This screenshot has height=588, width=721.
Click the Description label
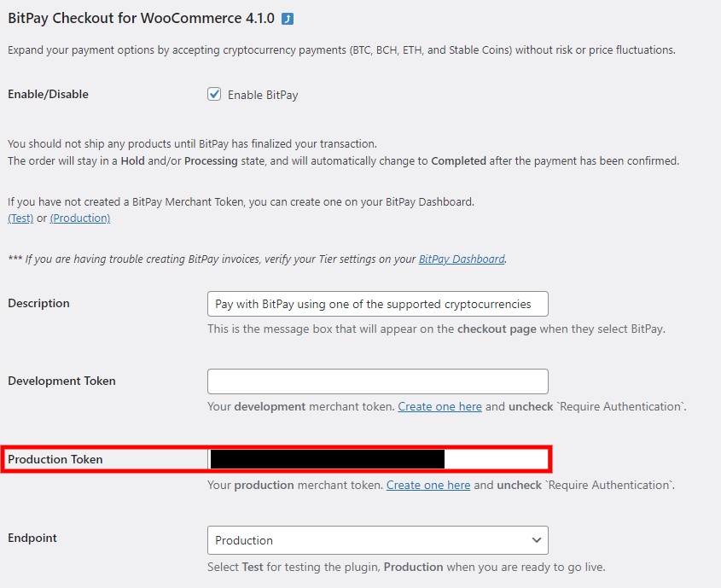38,304
